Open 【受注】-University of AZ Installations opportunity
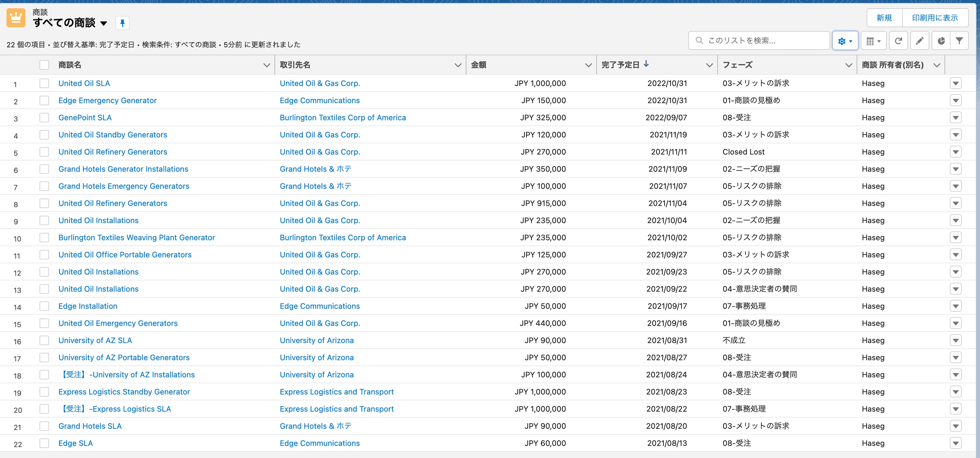This screenshot has height=458, width=980. [x=127, y=375]
